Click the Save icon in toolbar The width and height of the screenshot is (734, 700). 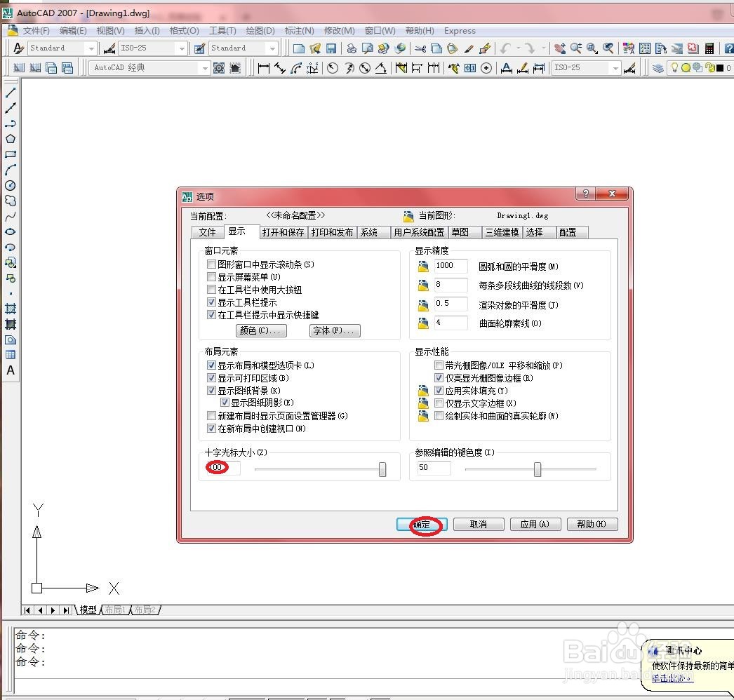click(331, 48)
